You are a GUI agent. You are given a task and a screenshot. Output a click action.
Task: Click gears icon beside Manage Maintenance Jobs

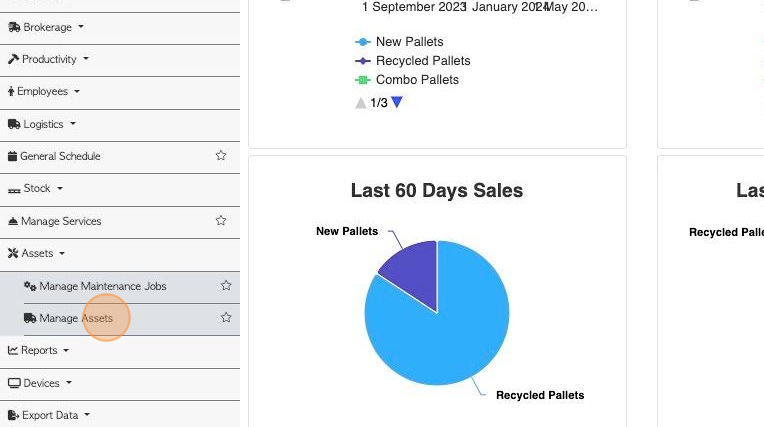(30, 286)
